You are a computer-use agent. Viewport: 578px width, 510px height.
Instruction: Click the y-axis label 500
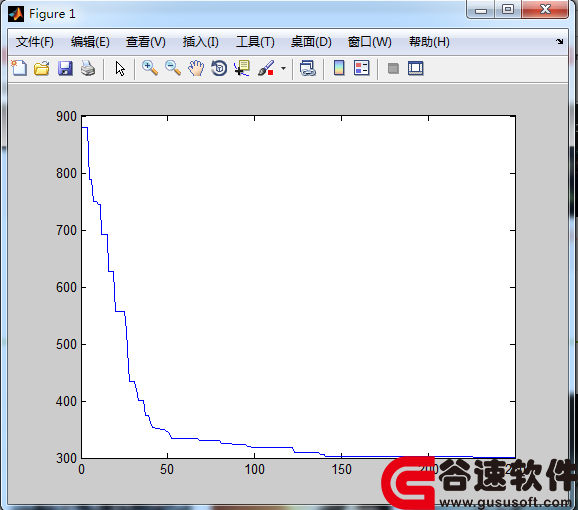click(66, 345)
